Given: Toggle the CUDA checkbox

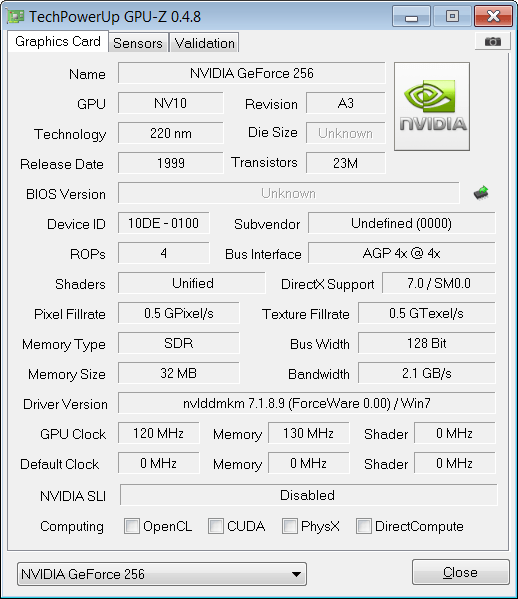Looking at the screenshot, I should [215, 526].
